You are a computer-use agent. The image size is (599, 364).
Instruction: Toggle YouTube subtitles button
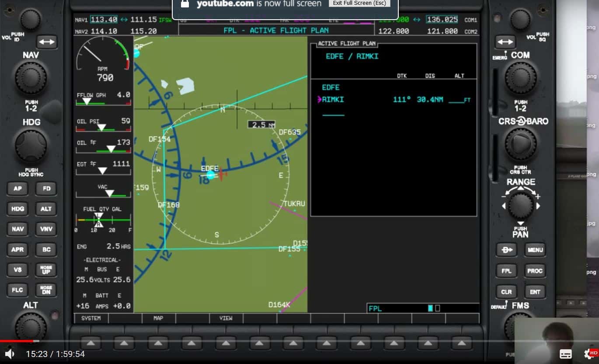point(565,354)
